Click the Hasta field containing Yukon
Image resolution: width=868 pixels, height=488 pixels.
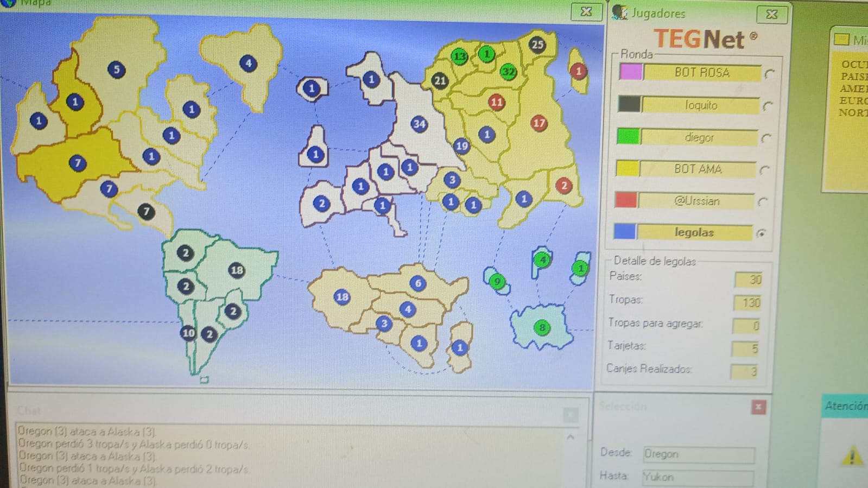(x=698, y=478)
